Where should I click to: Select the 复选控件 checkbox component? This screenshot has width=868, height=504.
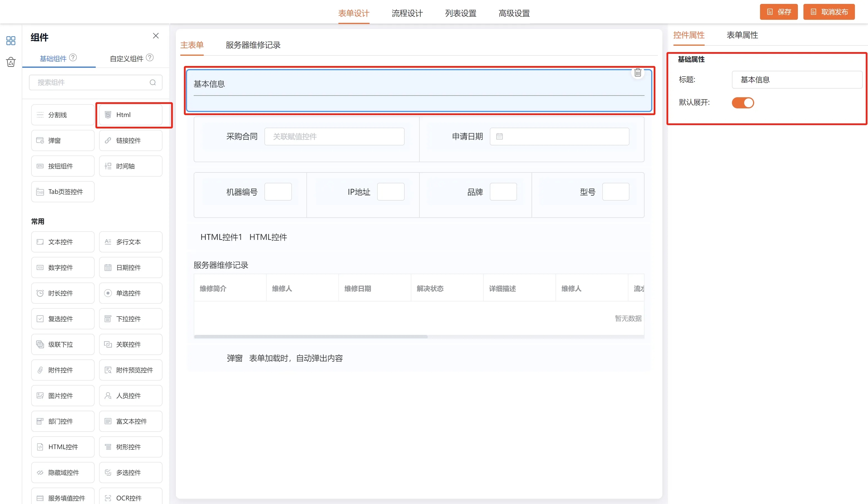pyautogui.click(x=63, y=319)
